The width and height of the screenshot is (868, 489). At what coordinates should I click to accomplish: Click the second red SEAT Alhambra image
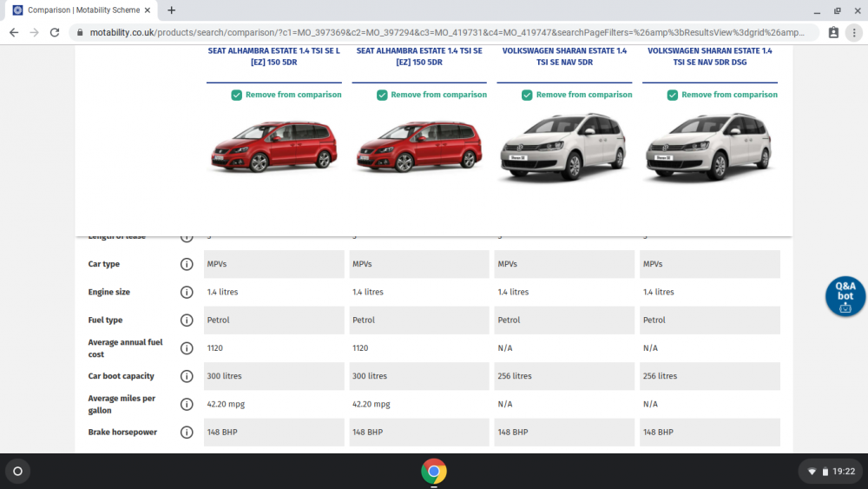pos(419,147)
